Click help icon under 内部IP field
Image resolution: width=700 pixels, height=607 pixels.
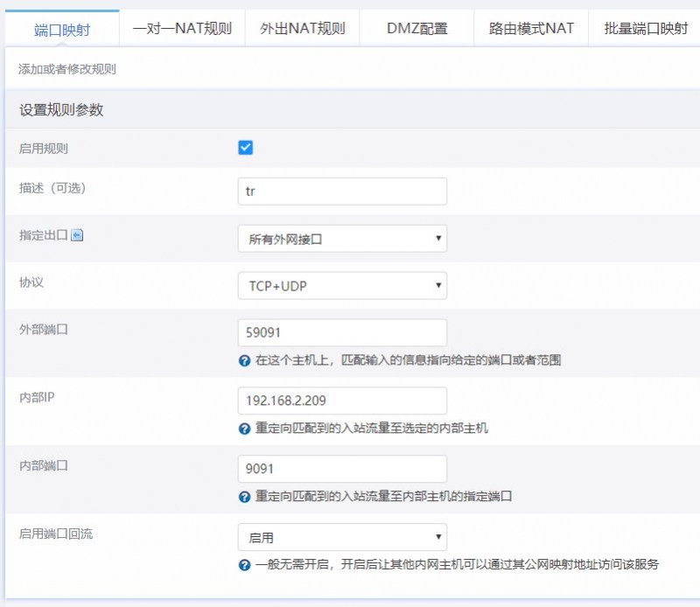pos(245,429)
